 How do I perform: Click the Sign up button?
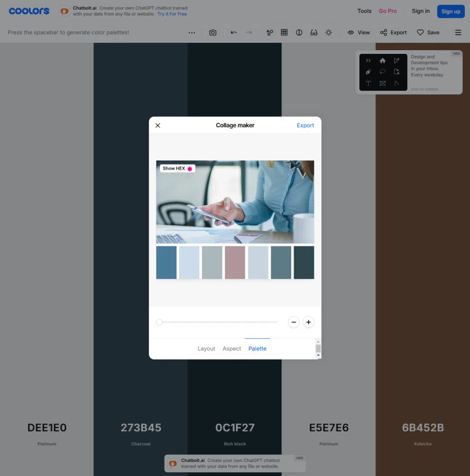coord(450,11)
